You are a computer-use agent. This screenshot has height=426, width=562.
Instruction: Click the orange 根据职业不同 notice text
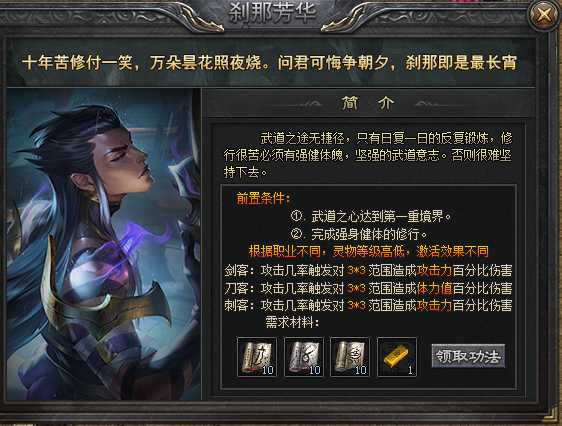coord(368,252)
